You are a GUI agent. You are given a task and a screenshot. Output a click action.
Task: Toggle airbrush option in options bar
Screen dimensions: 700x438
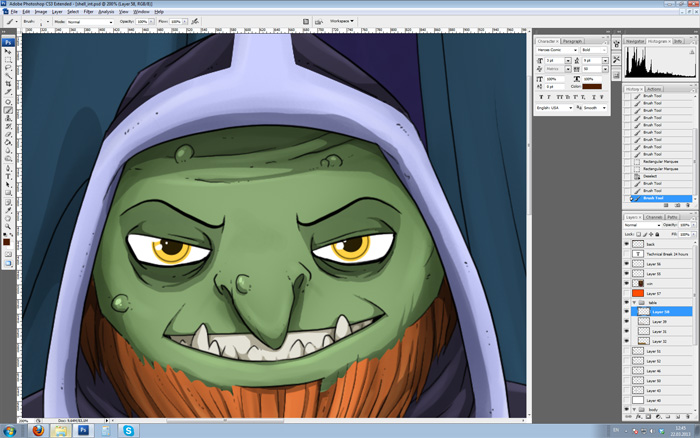click(x=195, y=21)
